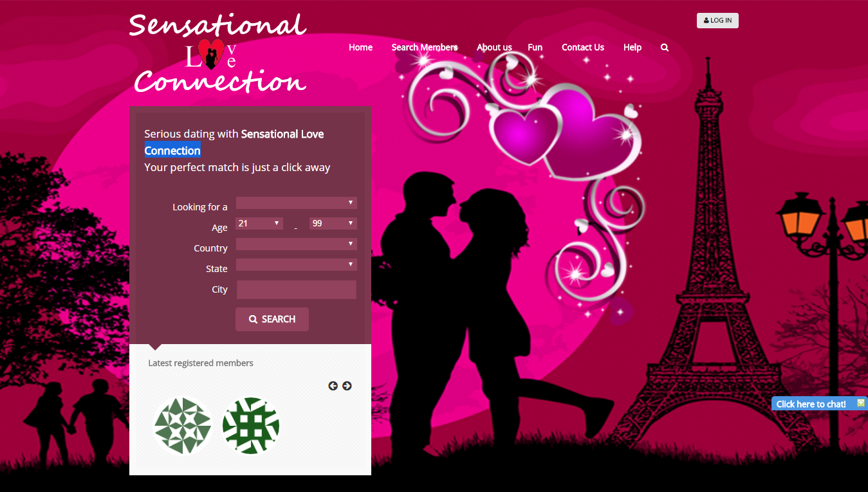
Task: Click the previous arrow in latest members
Action: (x=333, y=386)
